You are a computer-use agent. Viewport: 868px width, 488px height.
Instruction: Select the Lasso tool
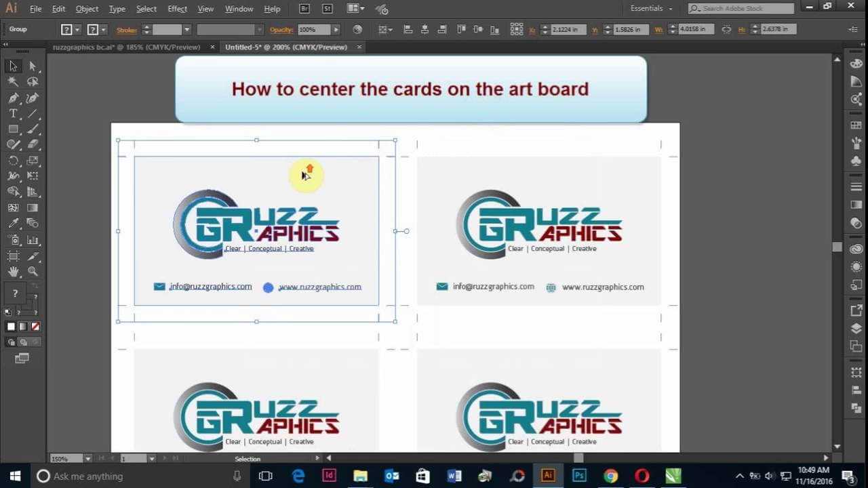click(x=33, y=81)
